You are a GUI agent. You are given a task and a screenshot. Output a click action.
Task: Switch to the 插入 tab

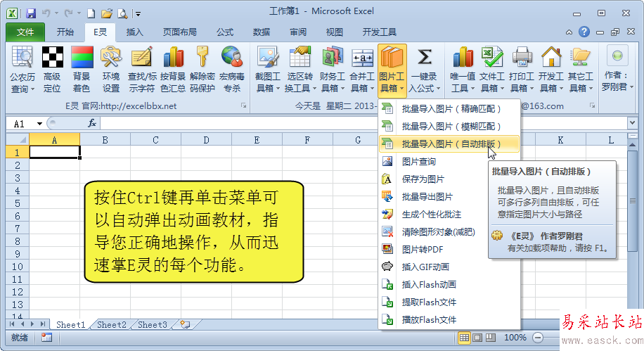pos(134,32)
